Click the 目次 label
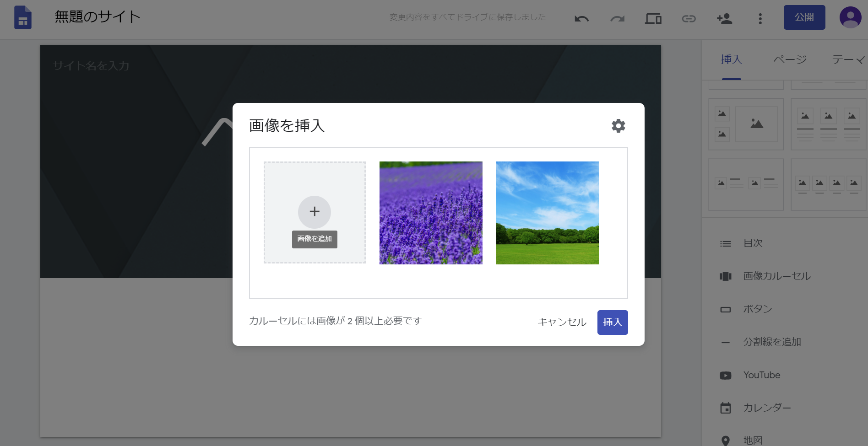Image resolution: width=868 pixels, height=446 pixels. (x=753, y=243)
